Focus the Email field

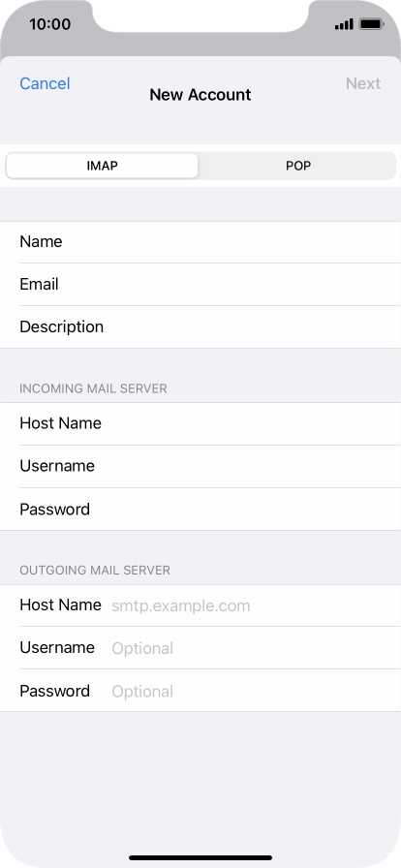click(x=200, y=285)
